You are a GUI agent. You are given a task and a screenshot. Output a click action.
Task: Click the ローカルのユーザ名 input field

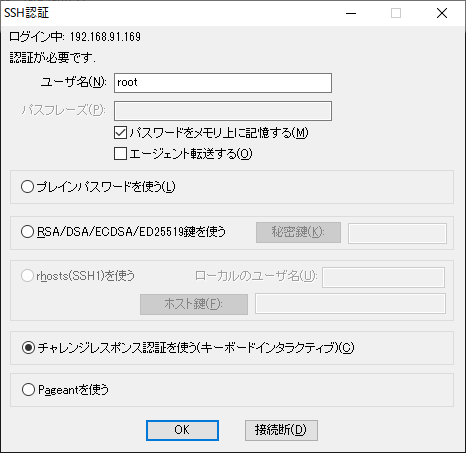383,277
